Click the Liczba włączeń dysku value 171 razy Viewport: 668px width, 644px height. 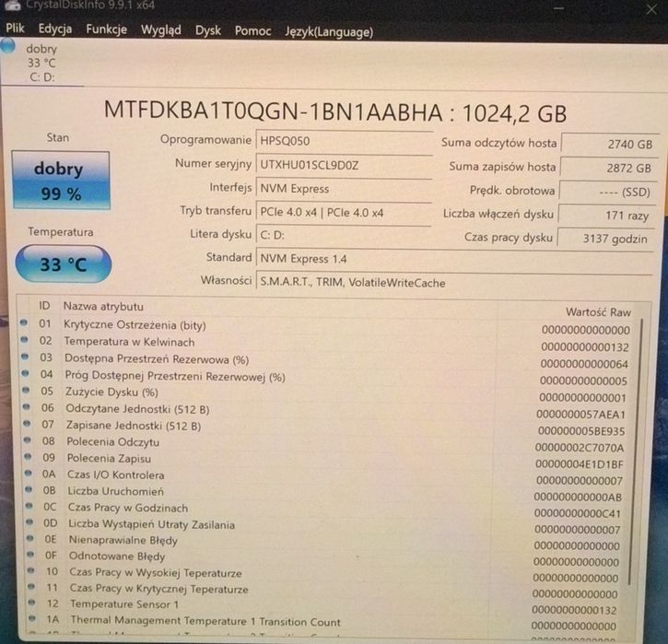(x=605, y=216)
